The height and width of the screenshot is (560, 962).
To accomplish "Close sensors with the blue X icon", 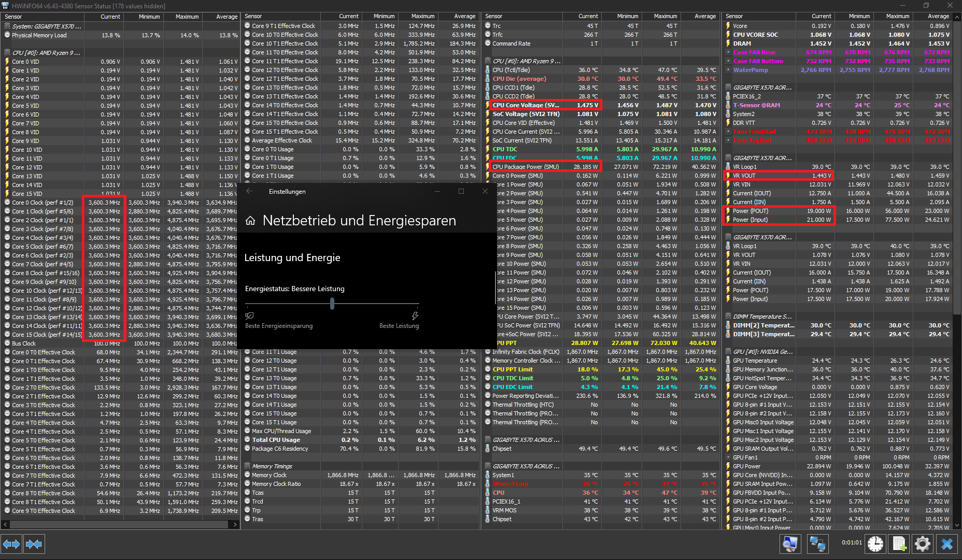I will (947, 544).
